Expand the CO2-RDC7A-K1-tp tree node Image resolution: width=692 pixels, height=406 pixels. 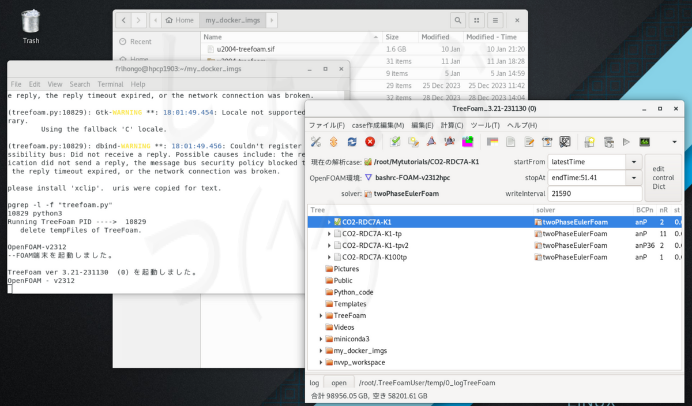click(329, 234)
